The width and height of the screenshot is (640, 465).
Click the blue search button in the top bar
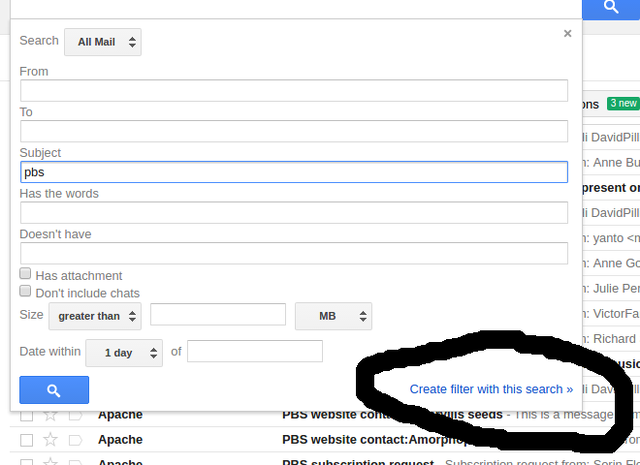click(611, 8)
